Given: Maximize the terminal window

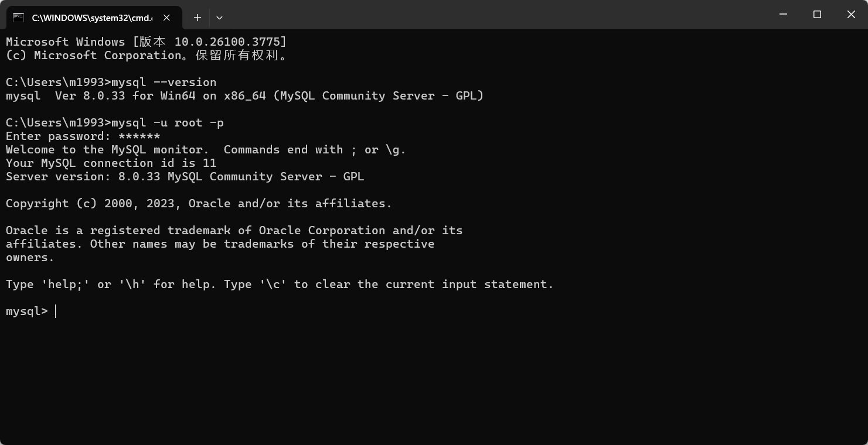Looking at the screenshot, I should pyautogui.click(x=817, y=15).
